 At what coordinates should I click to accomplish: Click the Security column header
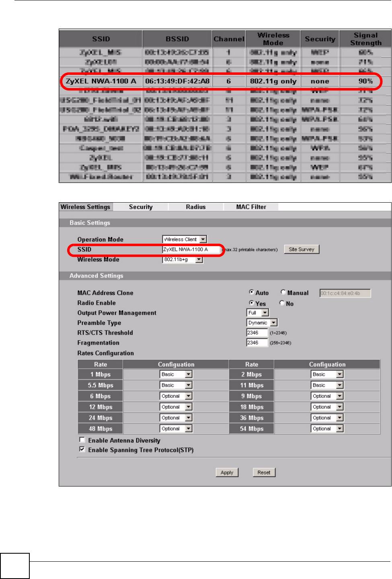[x=320, y=39]
